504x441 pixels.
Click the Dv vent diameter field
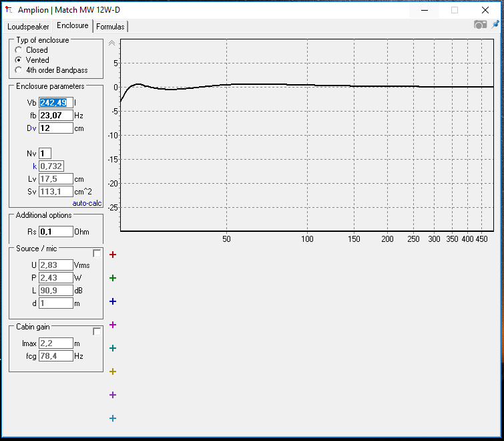[x=56, y=128]
